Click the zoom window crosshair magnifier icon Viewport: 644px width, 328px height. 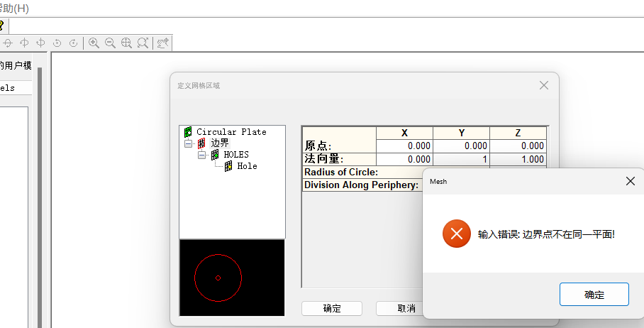(126, 43)
